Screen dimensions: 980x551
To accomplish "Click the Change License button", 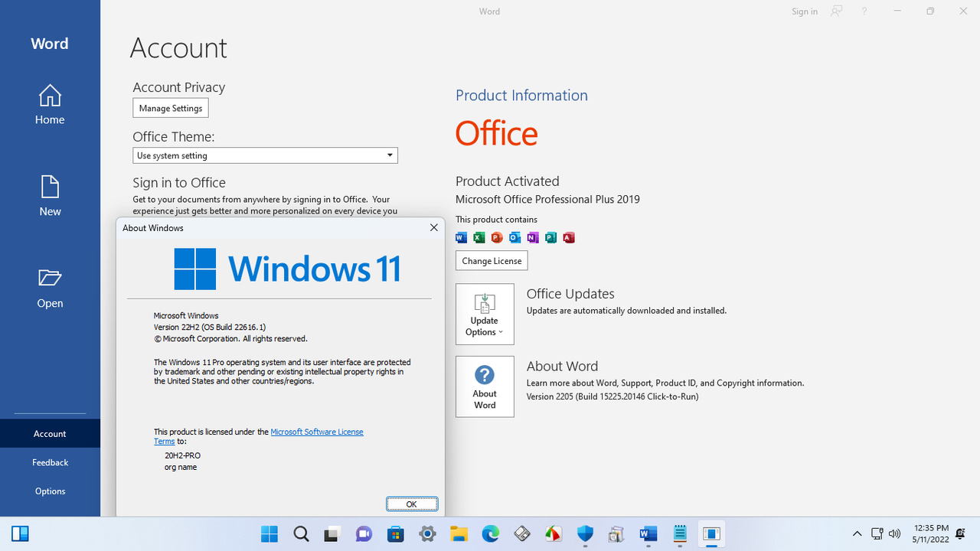I will tap(492, 261).
